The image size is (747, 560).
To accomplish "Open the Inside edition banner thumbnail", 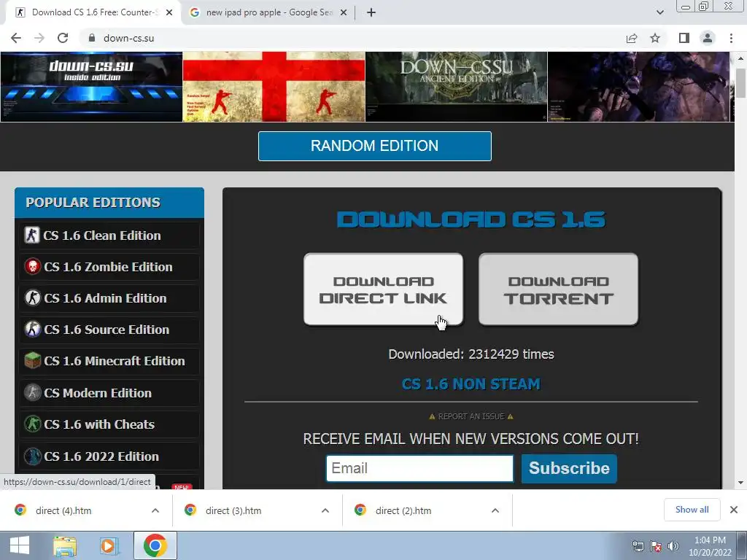I will pyautogui.click(x=91, y=87).
